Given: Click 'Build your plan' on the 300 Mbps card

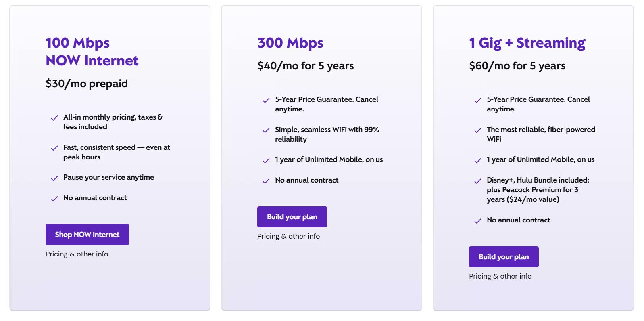Looking at the screenshot, I should coord(292,216).
